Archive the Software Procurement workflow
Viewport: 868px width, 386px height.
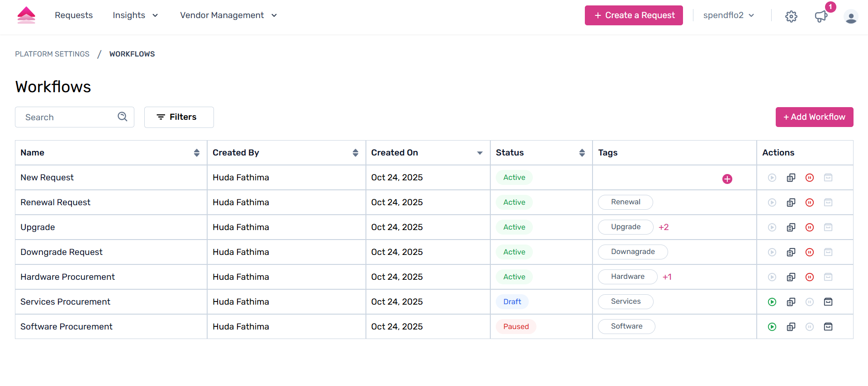828,327
